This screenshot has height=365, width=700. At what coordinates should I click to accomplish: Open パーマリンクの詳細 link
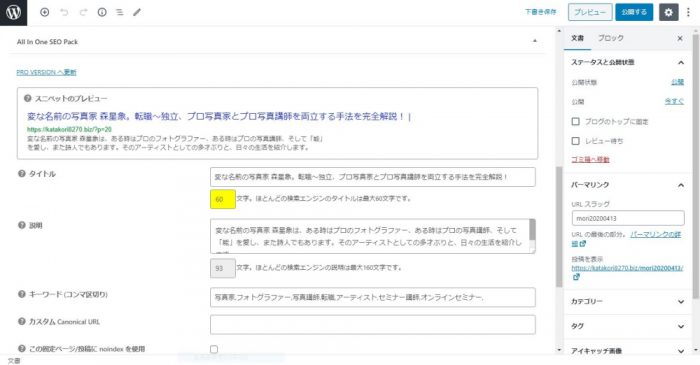pyautogui.click(x=656, y=234)
